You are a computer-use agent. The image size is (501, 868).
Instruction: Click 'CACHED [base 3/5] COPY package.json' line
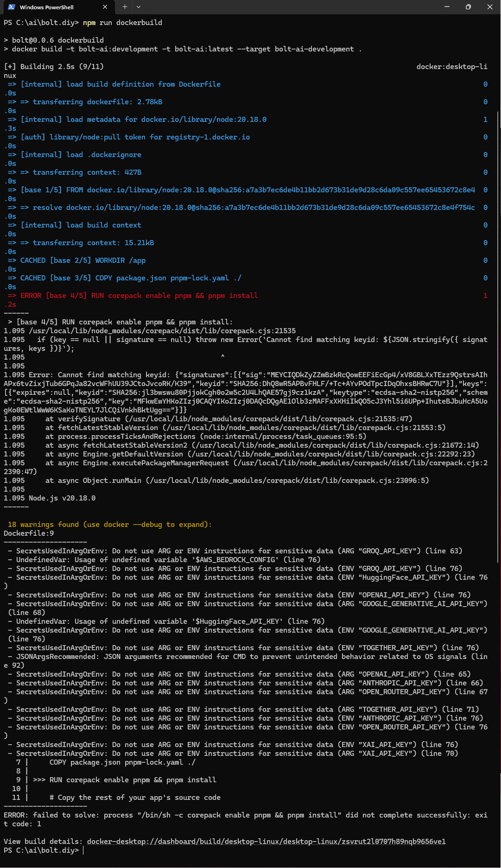(125, 278)
